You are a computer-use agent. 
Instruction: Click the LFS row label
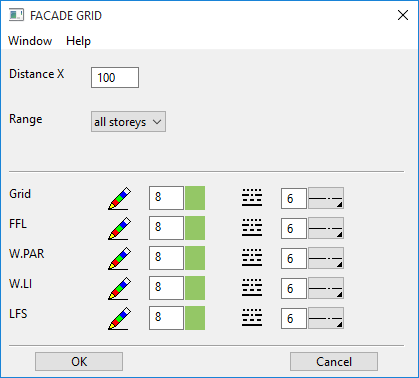click(18, 314)
